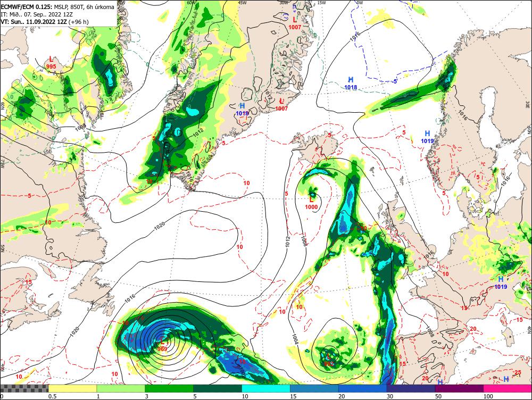The image size is (532, 400).
Task: Click the "0.5" legend scale value
Action: click(52, 396)
